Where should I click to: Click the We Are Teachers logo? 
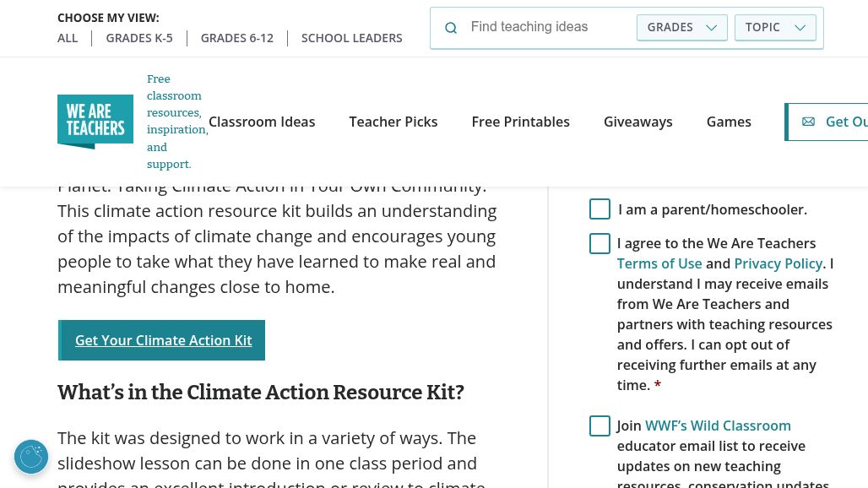(95, 122)
